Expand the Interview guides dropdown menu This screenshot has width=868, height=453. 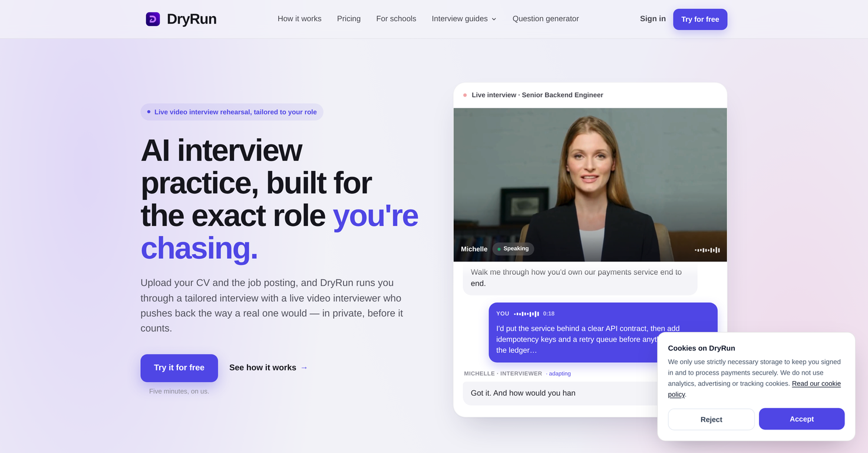pos(464,19)
